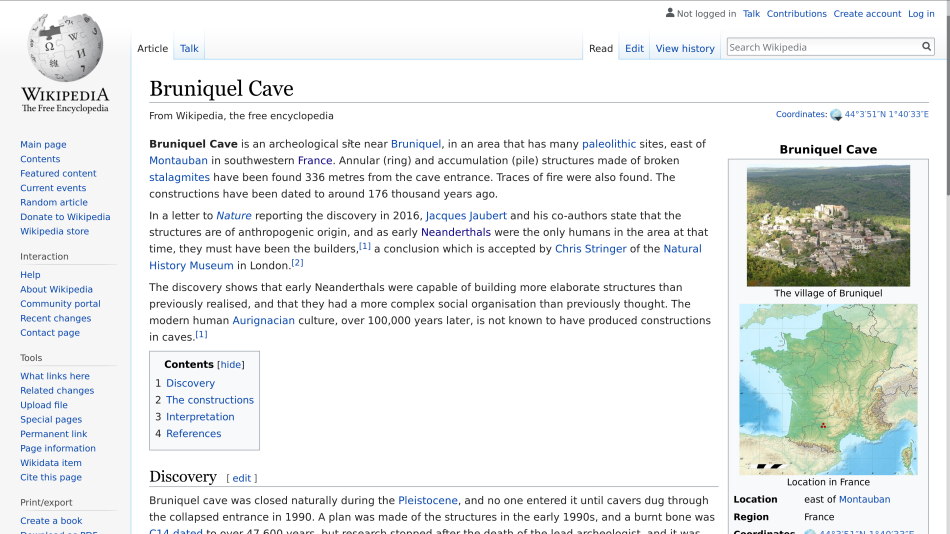Open the Article tab
Image resolution: width=950 pixels, height=534 pixels.
[152, 48]
